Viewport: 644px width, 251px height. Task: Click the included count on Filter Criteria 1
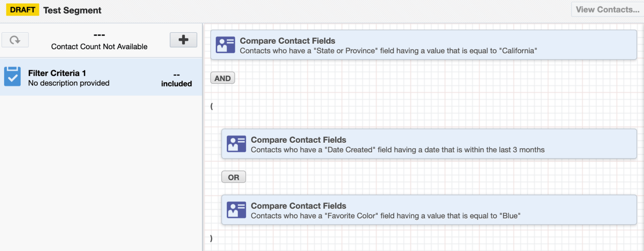(176, 76)
